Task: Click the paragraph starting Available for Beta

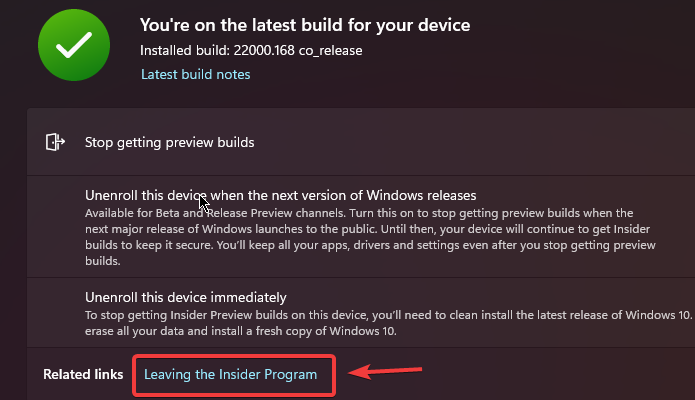Action: (370, 237)
